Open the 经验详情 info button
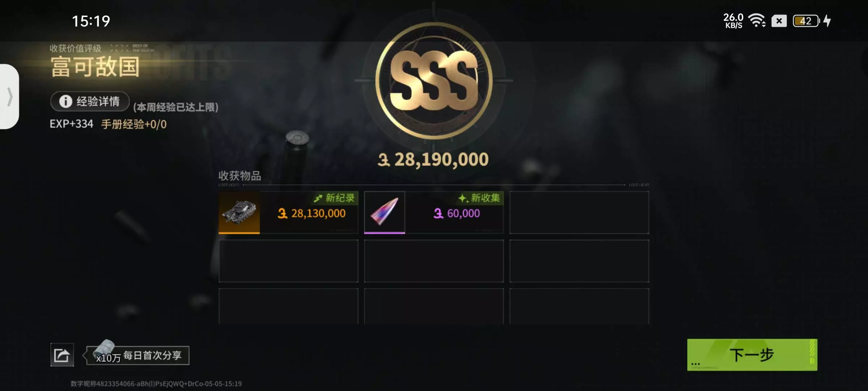The width and height of the screenshot is (868, 391). tap(90, 101)
